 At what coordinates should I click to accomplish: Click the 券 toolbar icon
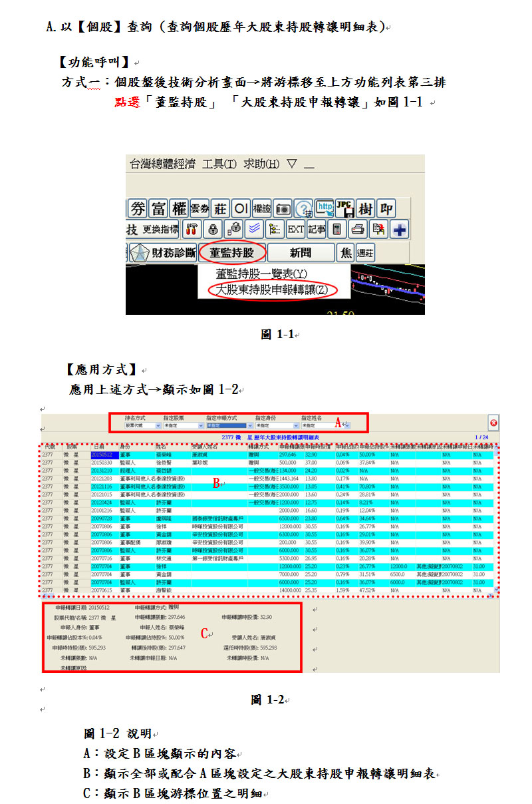click(136, 208)
